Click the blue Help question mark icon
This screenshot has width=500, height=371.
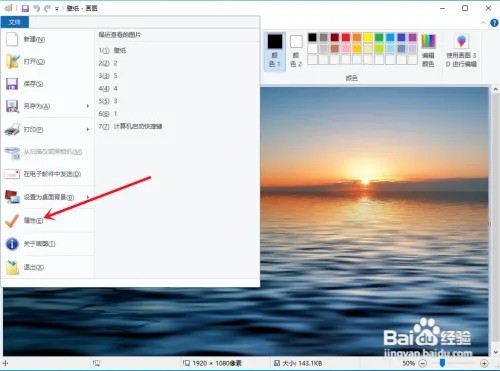pos(494,23)
